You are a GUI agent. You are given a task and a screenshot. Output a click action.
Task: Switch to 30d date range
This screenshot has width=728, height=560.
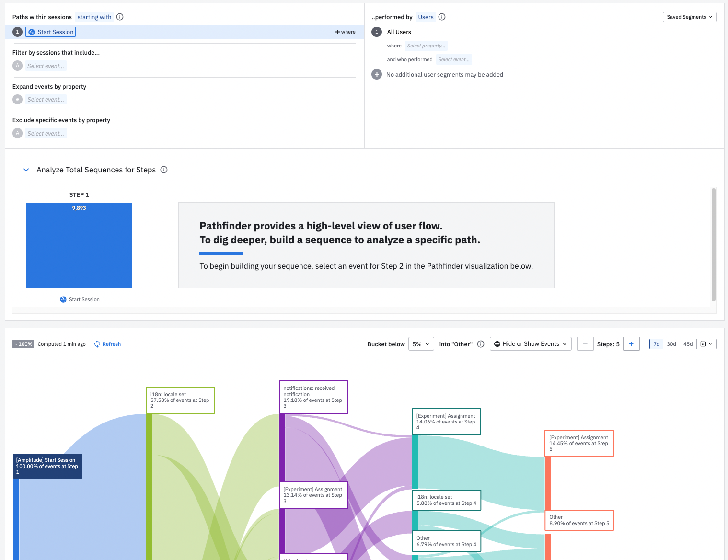pos(671,344)
